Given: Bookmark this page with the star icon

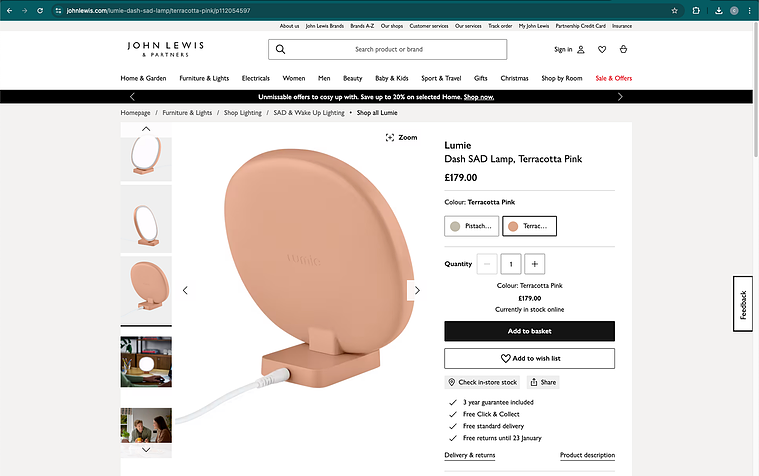Looking at the screenshot, I should pos(674,10).
